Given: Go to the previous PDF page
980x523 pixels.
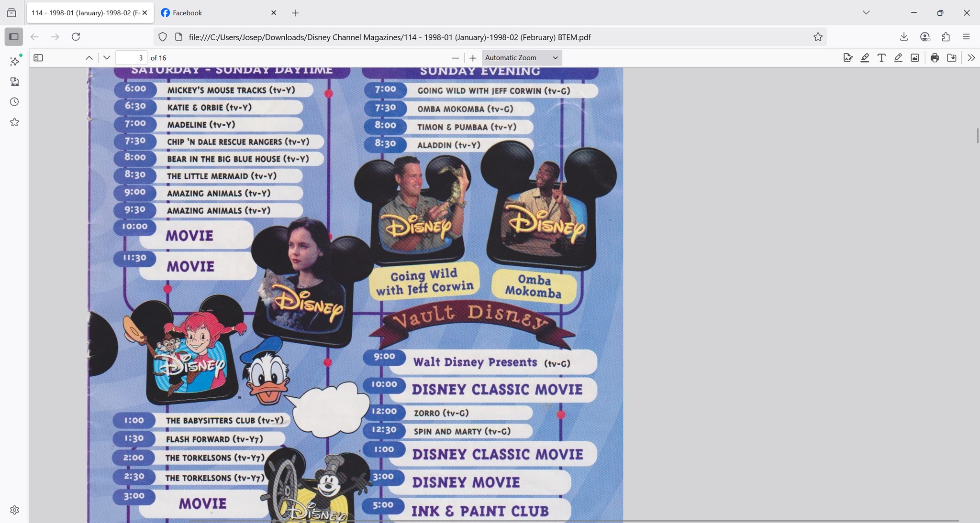Looking at the screenshot, I should click(x=89, y=58).
